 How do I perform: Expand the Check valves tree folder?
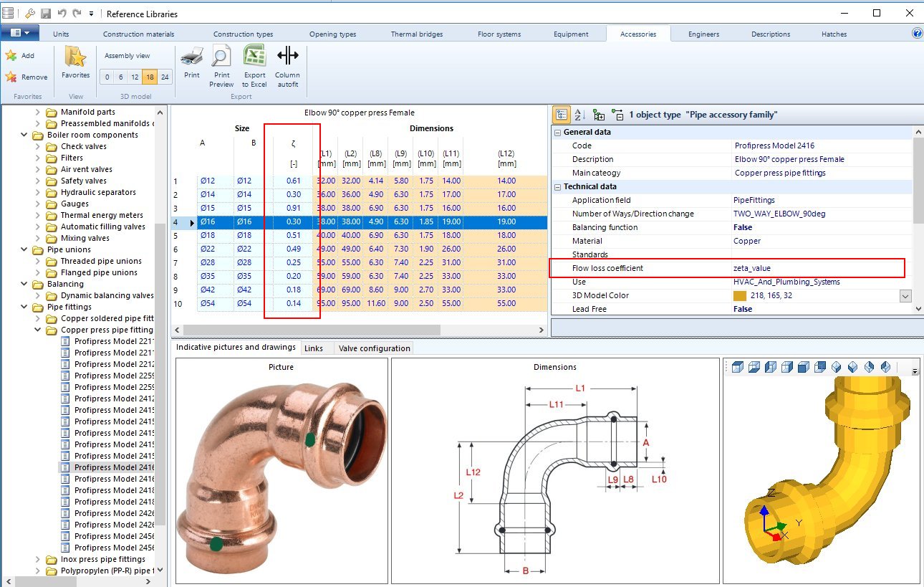39,146
